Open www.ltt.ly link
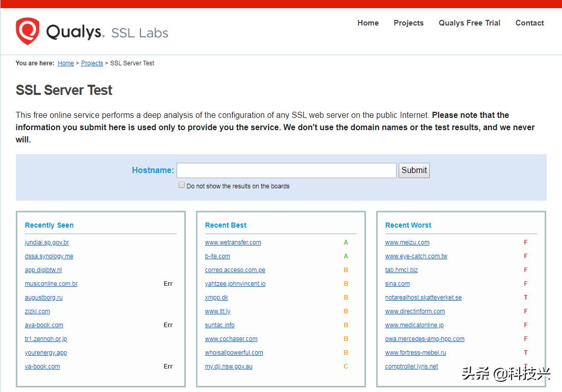 pyautogui.click(x=217, y=311)
